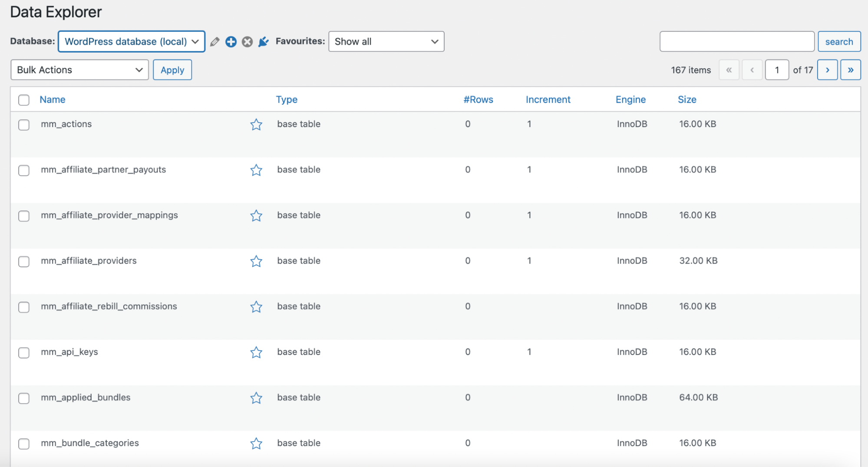
Task: Sort tables by Size column header
Action: pyautogui.click(x=687, y=100)
